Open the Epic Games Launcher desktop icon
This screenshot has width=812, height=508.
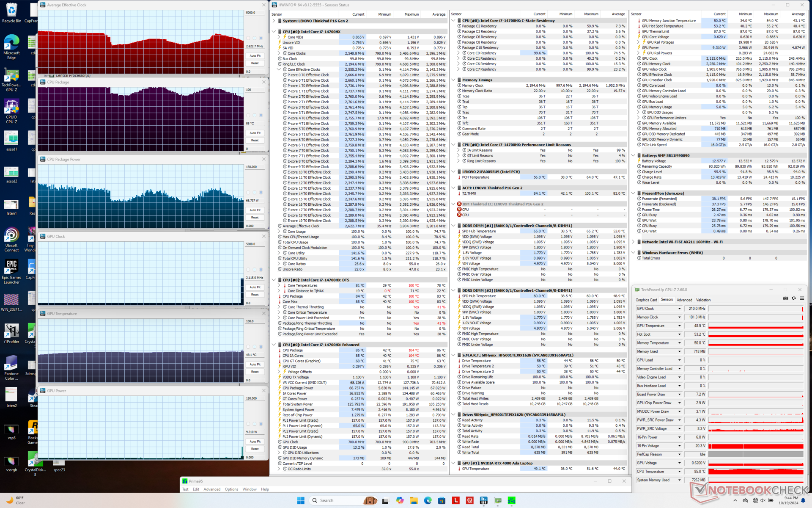pyautogui.click(x=11, y=271)
